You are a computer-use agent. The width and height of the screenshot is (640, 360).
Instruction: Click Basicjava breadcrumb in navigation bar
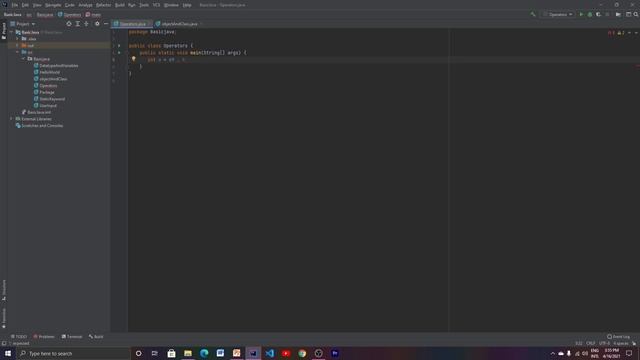point(44,15)
